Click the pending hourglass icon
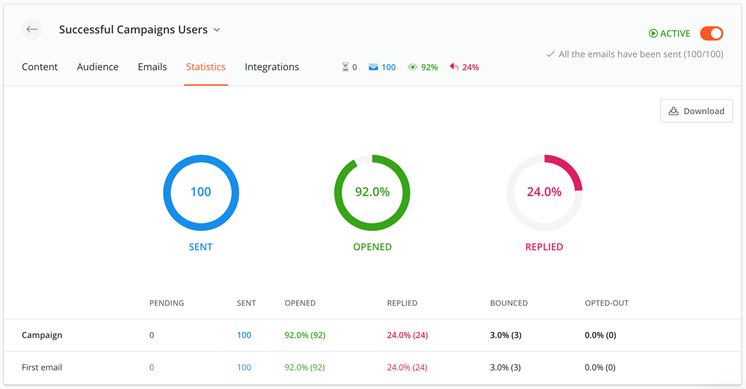This screenshot has height=389, width=746. (345, 67)
